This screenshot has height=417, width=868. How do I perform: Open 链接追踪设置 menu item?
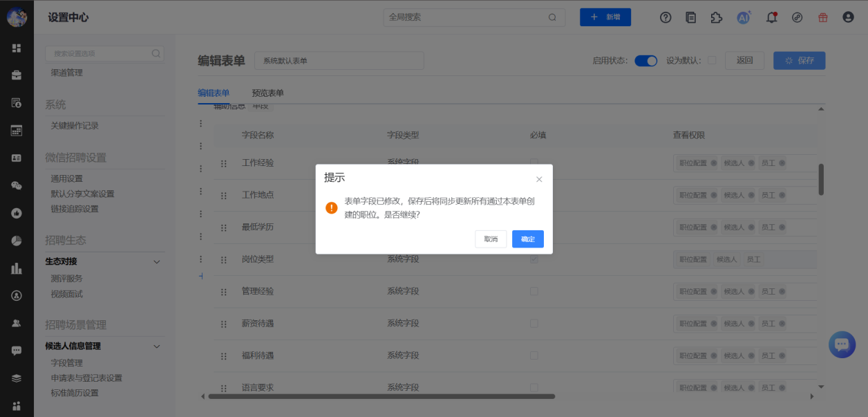(75, 209)
